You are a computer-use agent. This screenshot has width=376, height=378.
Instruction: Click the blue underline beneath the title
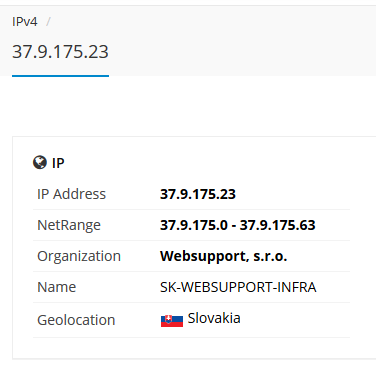tap(60, 76)
